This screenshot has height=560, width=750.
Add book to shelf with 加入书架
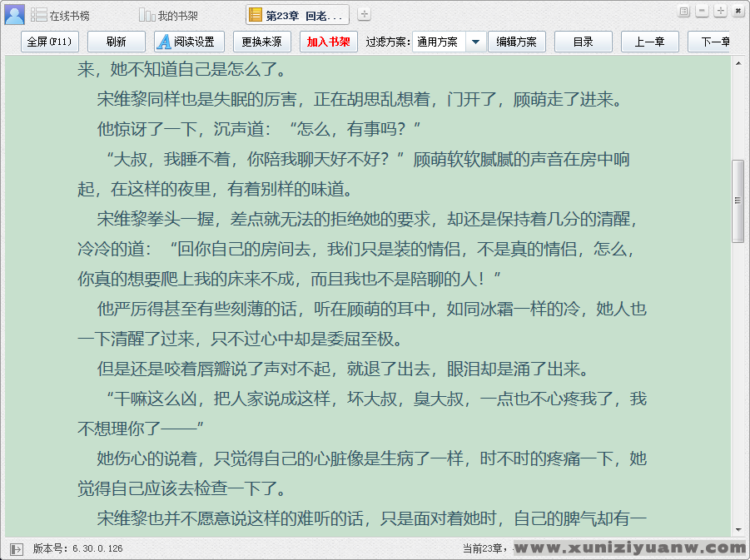click(x=329, y=42)
